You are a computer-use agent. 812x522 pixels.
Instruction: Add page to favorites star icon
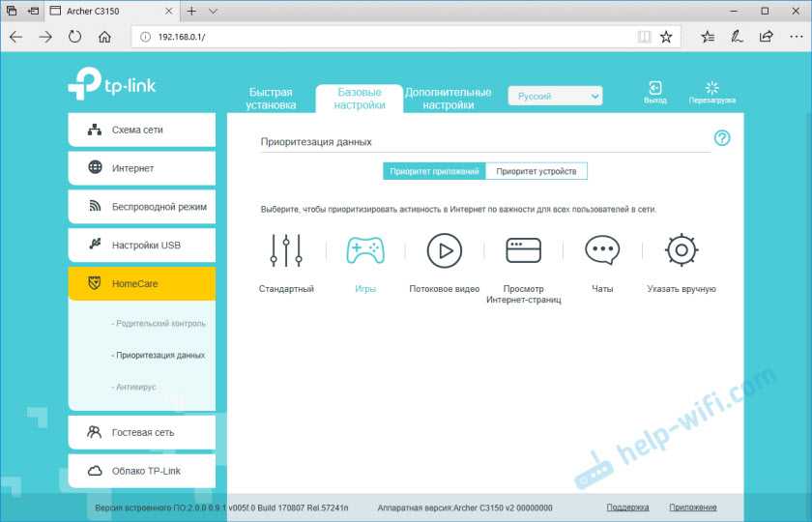pyautogui.click(x=666, y=37)
